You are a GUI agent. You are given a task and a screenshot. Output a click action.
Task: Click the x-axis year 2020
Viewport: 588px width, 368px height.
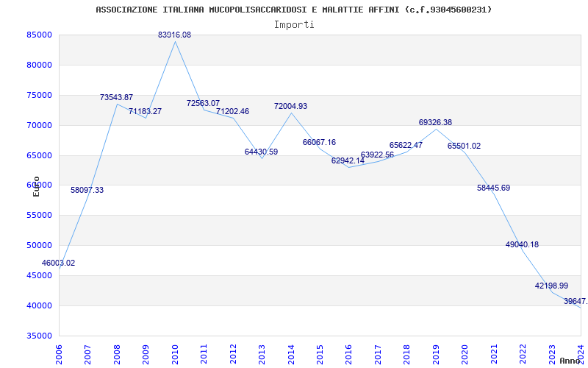465,354
